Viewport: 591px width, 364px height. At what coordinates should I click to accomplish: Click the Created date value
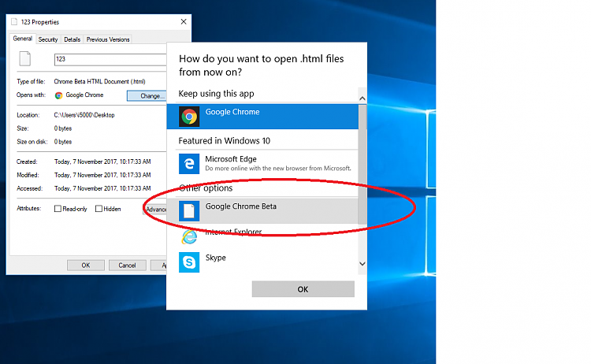[x=102, y=162]
